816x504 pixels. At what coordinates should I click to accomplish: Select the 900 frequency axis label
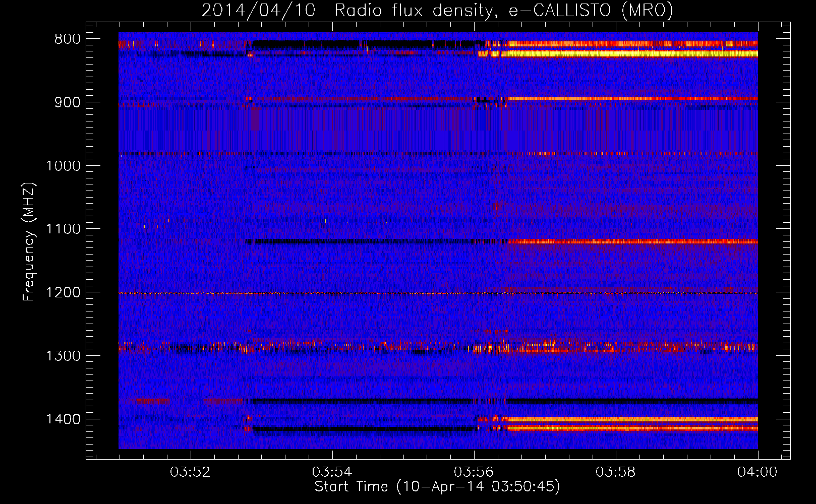(x=68, y=102)
